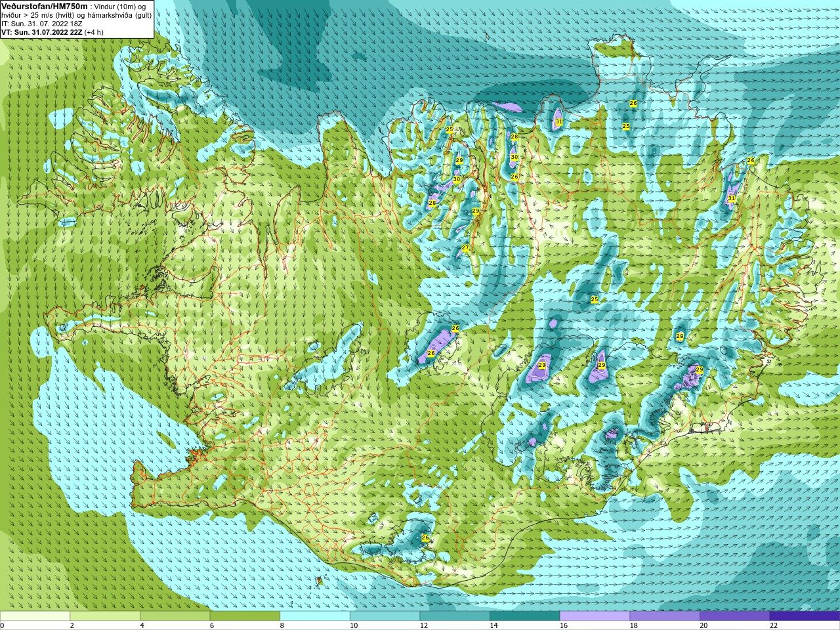Select the 8–10 m/s pale cyan legend swatch
The width and height of the screenshot is (840, 630).
tap(315, 616)
